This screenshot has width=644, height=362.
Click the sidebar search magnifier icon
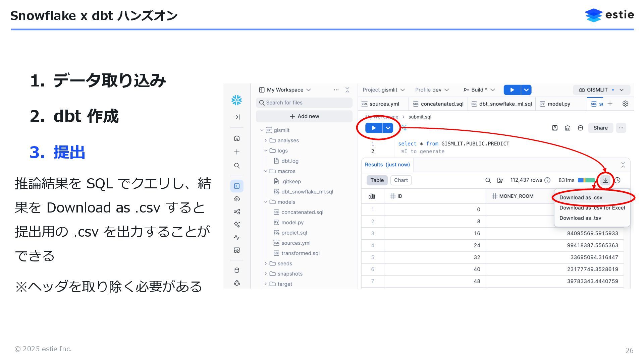237,166
